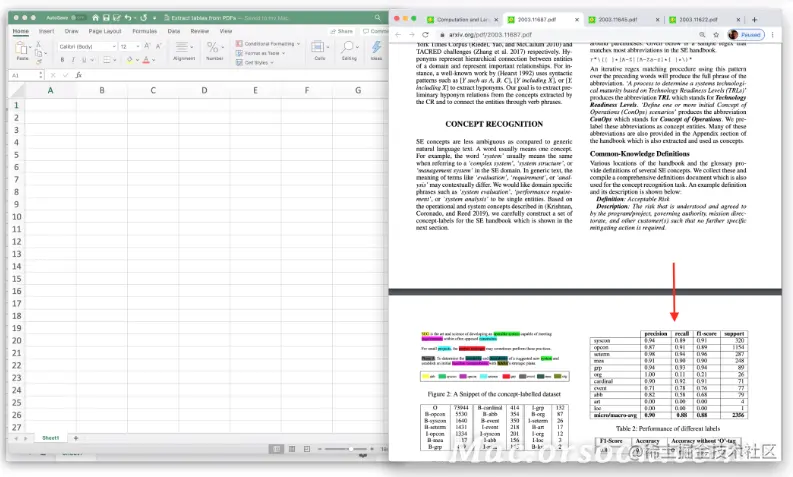This screenshot has width=793, height=477.
Task: Open the Draw ribbon tab
Action: [x=71, y=31]
